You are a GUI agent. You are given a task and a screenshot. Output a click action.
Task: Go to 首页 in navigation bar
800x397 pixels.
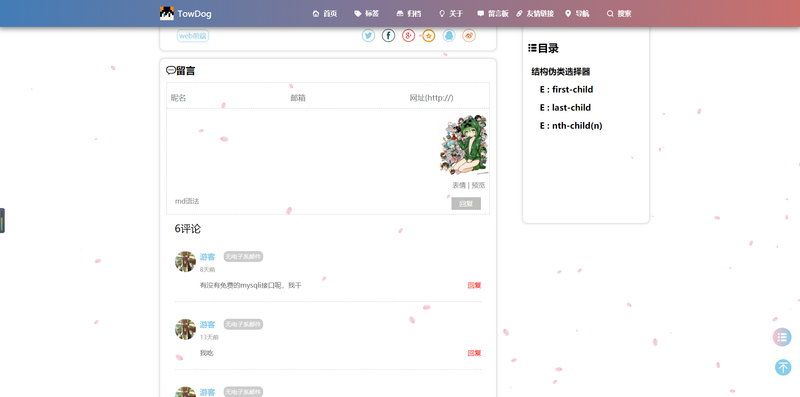[x=325, y=14]
